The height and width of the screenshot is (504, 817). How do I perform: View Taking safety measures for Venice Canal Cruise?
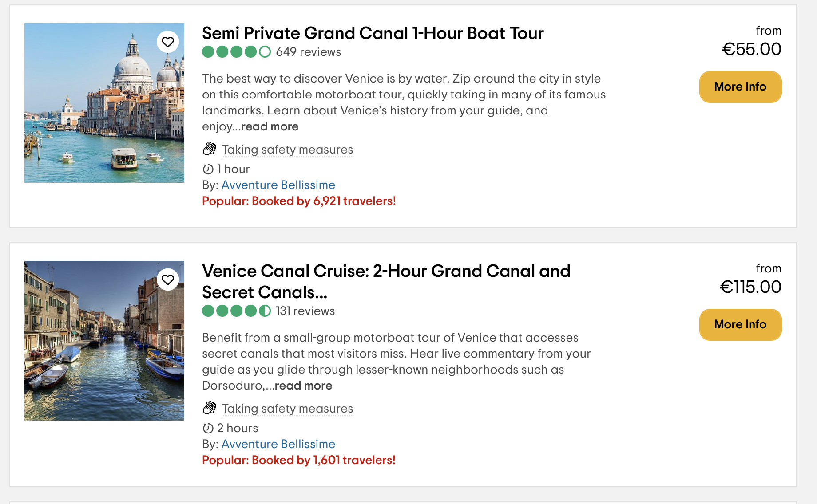click(287, 409)
